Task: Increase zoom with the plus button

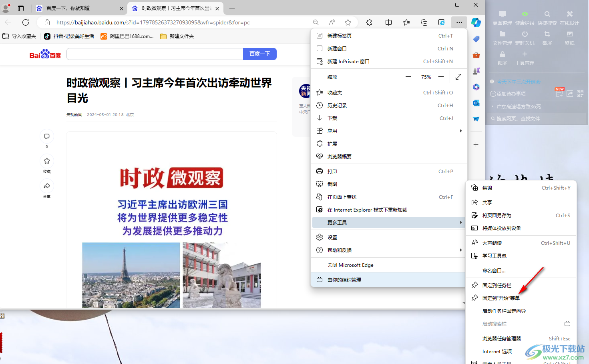Action: coord(441,77)
